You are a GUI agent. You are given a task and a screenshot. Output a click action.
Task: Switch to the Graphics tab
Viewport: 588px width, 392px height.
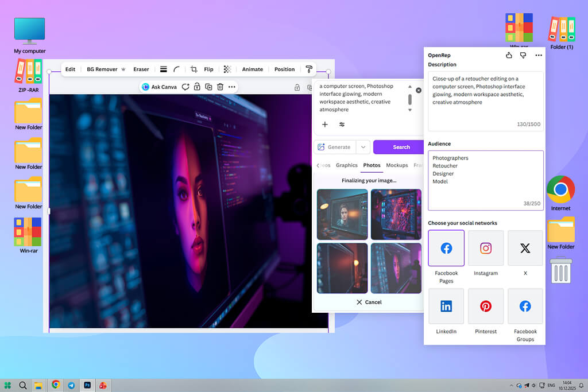[x=346, y=165]
